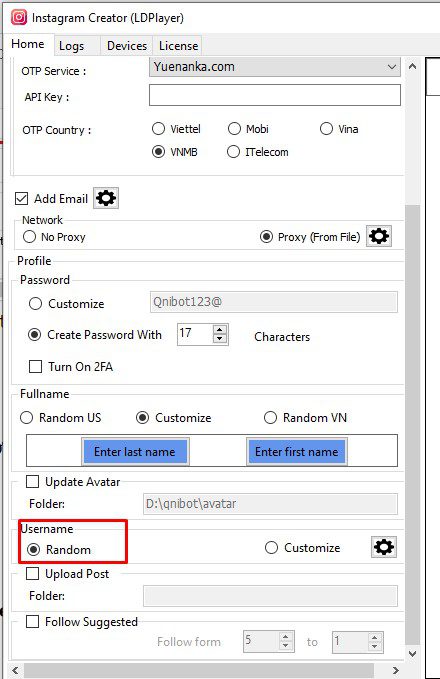Click the vertical scrollbar thumb
The image size is (440, 679).
[x=412, y=424]
